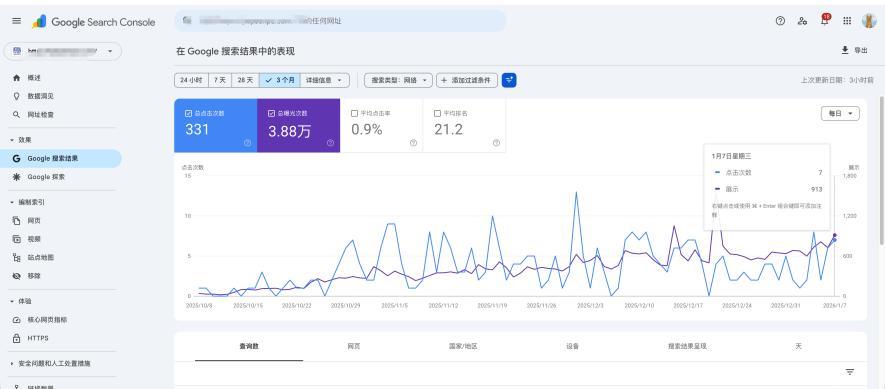Select the 3 个月 date range
Image resolution: width=885 pixels, height=389 pixels.
click(x=280, y=80)
